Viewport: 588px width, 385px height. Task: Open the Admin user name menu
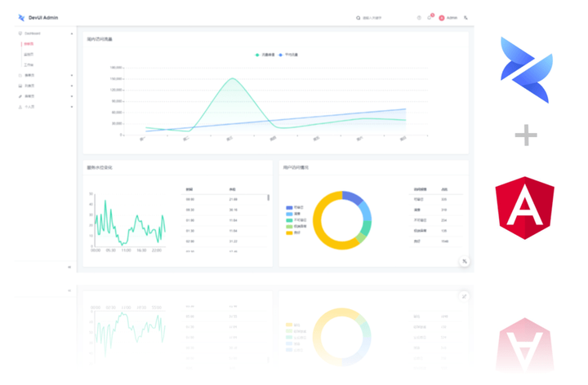pyautogui.click(x=452, y=18)
